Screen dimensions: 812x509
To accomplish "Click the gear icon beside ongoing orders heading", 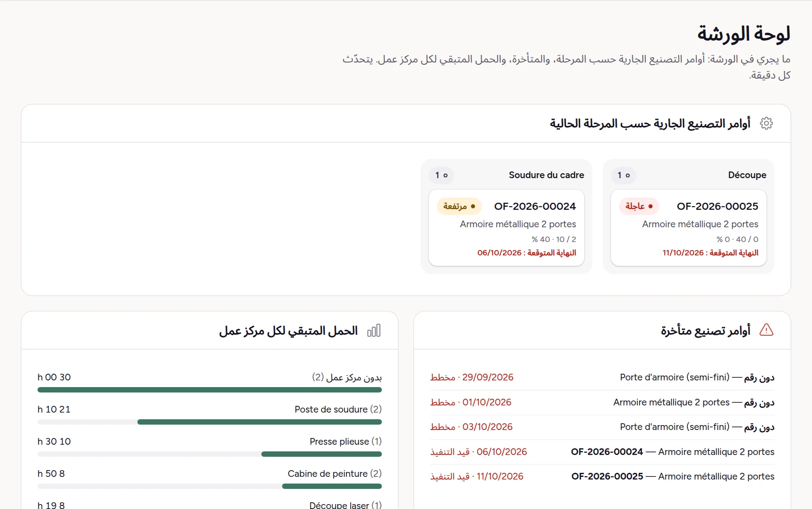I will click(766, 123).
